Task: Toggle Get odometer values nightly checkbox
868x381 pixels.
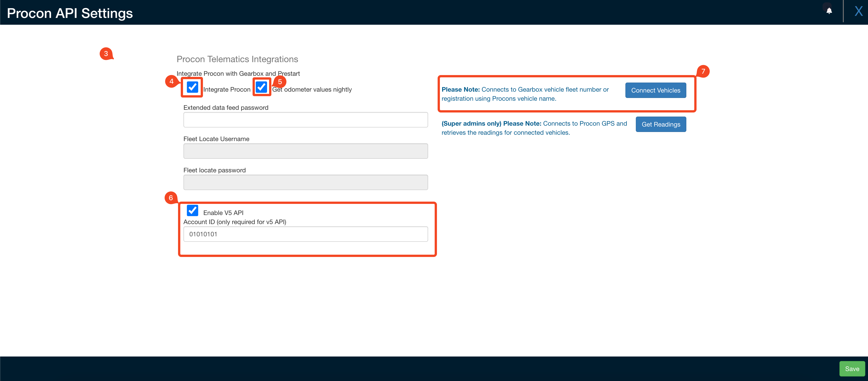Action: (x=261, y=87)
